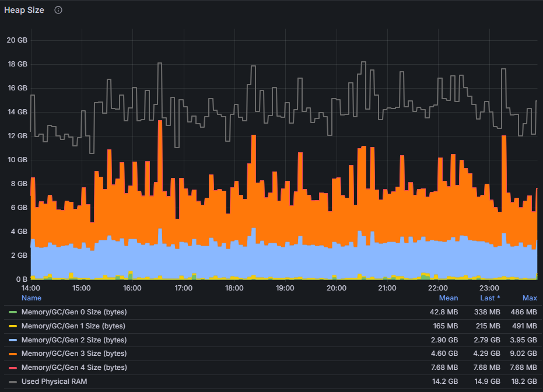543x392 pixels.
Task: Click the 42.8 MB mean value for Gen 0
Action: pos(444,312)
